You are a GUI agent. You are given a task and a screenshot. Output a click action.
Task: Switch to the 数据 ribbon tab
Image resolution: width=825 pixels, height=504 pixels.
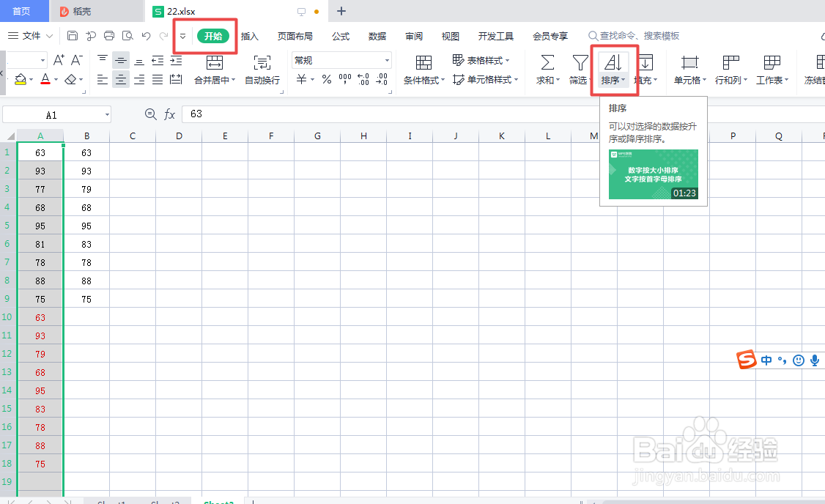[377, 35]
